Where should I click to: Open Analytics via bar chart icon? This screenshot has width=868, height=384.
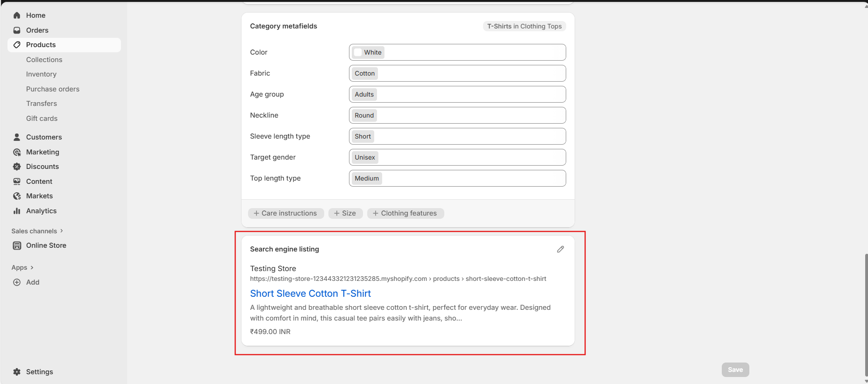[x=17, y=211]
